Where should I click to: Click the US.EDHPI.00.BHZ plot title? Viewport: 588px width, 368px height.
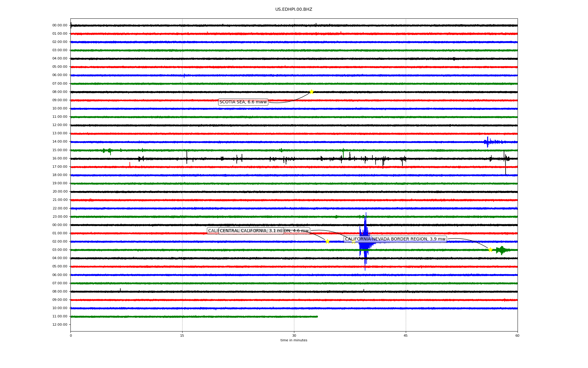pyautogui.click(x=294, y=10)
